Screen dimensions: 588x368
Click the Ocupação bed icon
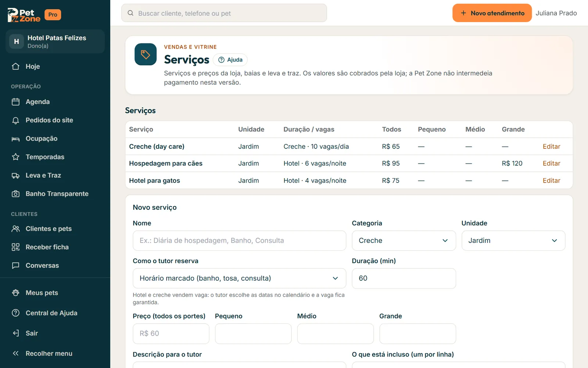pyautogui.click(x=15, y=138)
